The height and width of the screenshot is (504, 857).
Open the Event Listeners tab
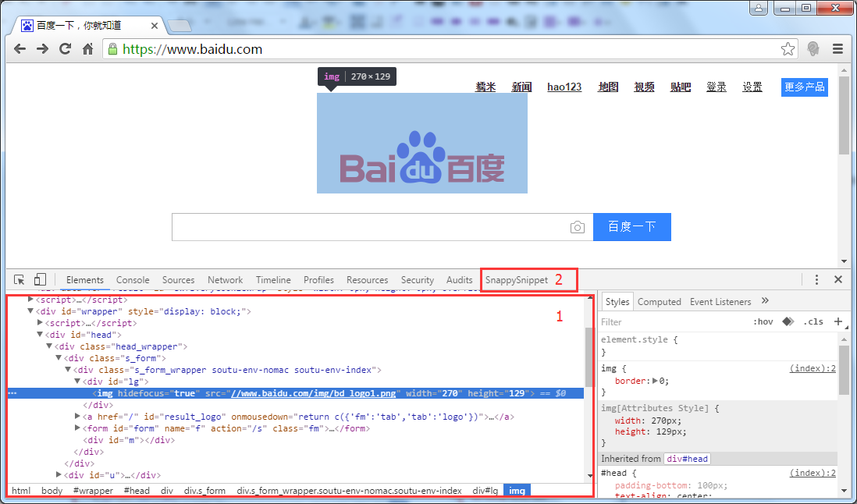720,301
